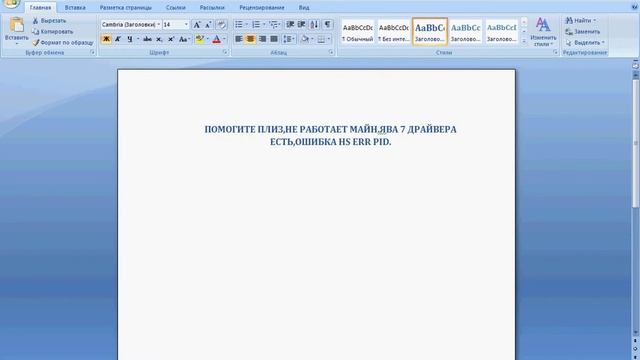Toggle superscript x² formatting
The height and width of the screenshot is (360, 640).
point(171,39)
